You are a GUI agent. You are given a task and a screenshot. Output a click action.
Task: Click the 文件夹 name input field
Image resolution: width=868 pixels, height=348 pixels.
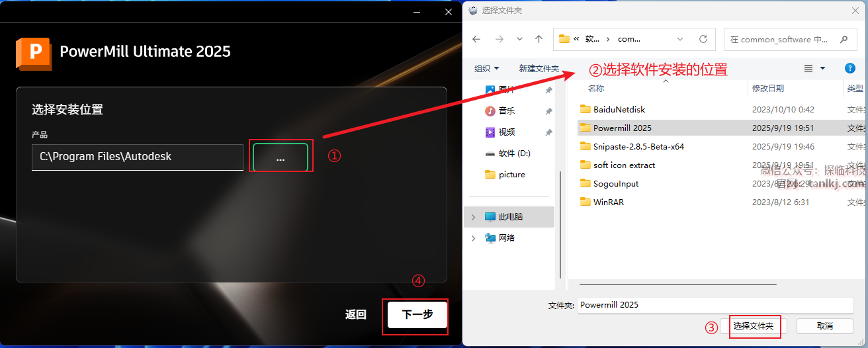(716, 305)
